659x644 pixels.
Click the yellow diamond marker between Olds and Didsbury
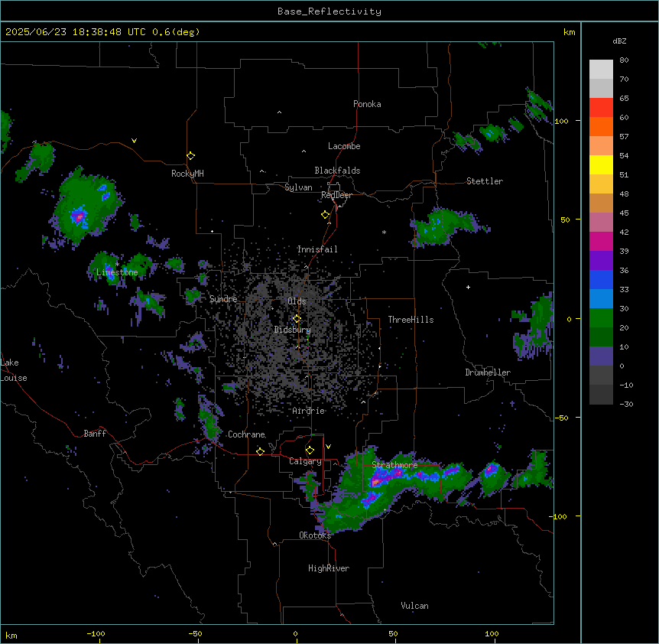(297, 319)
